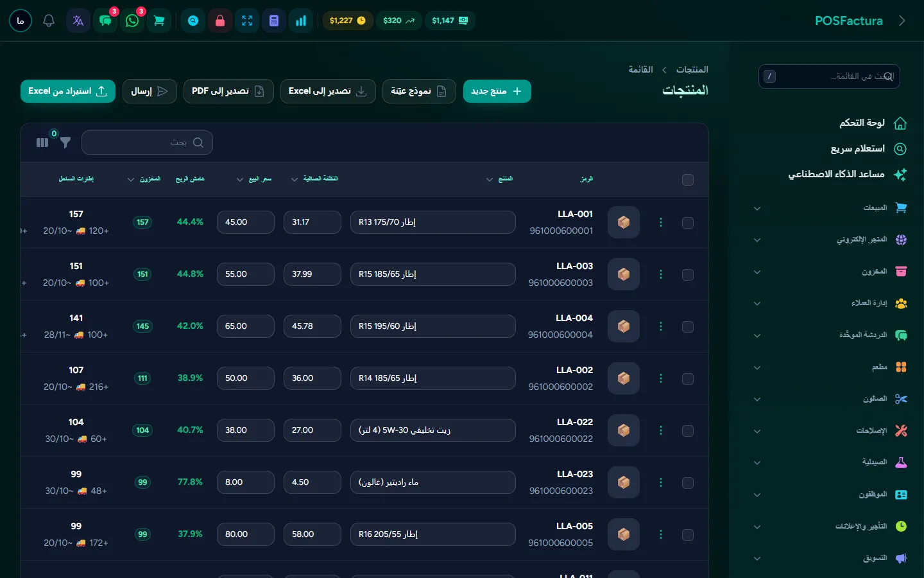The height and width of the screenshot is (578, 924).
Task: Open the notifications bell
Action: 49,21
